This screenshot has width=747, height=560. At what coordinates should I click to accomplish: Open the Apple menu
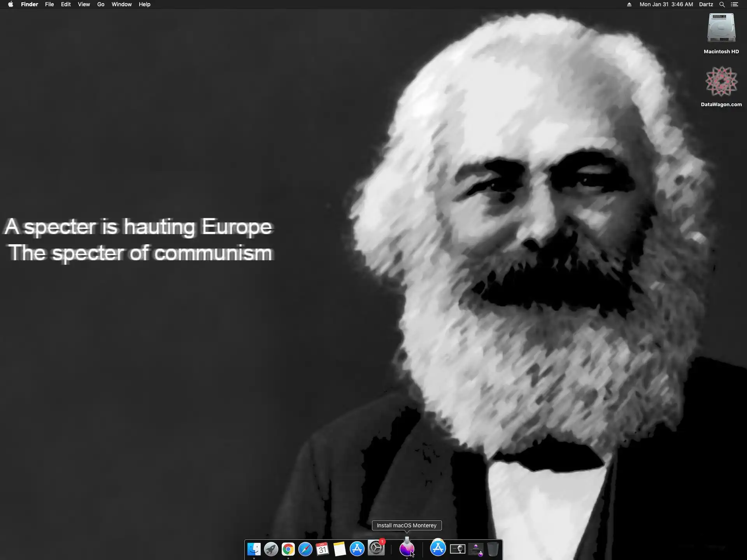point(11,4)
